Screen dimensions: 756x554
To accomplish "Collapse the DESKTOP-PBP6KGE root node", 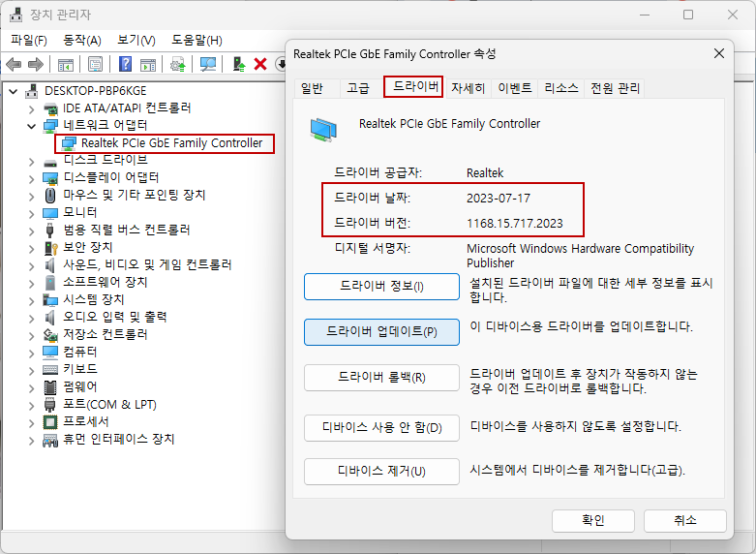I will coord(14,91).
